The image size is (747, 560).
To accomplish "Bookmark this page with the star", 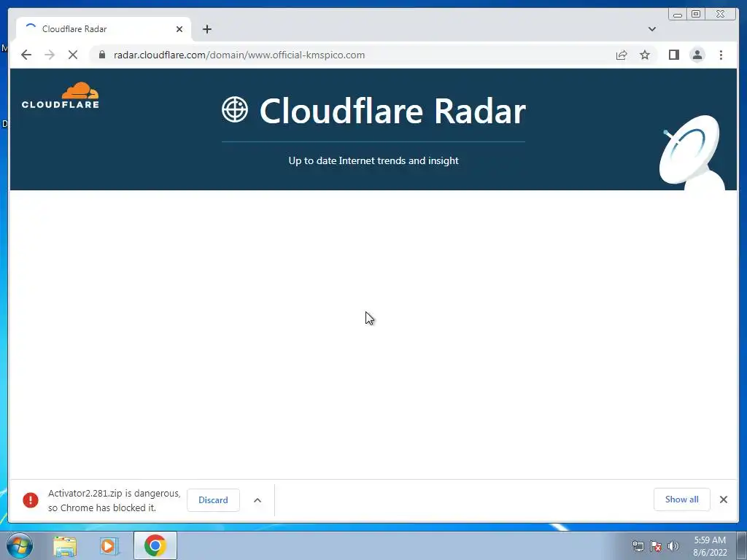I will [x=645, y=55].
